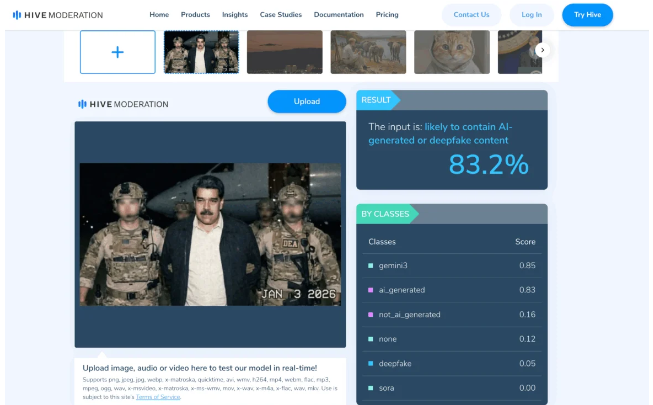
Task: Click the Hive Moderation logo above preview
Action: (124, 104)
